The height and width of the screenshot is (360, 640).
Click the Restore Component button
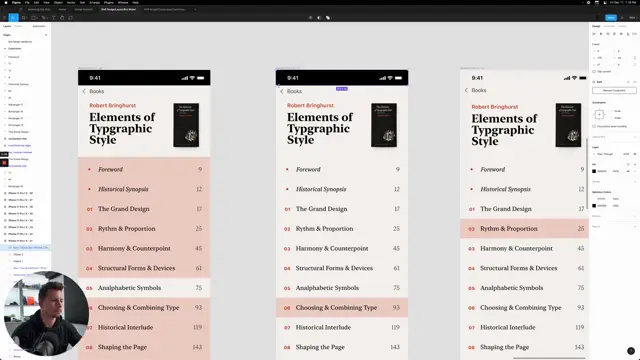[x=614, y=90]
